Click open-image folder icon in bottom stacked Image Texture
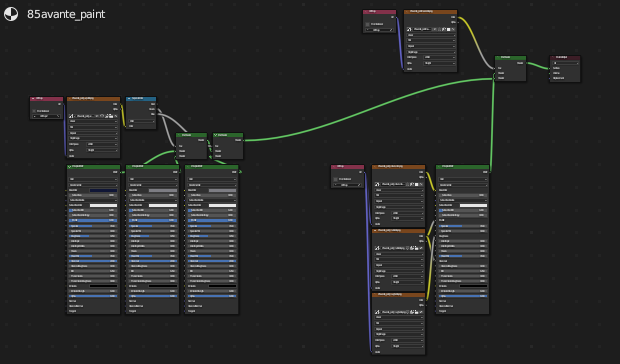The width and height of the screenshot is (620, 364). [x=416, y=312]
